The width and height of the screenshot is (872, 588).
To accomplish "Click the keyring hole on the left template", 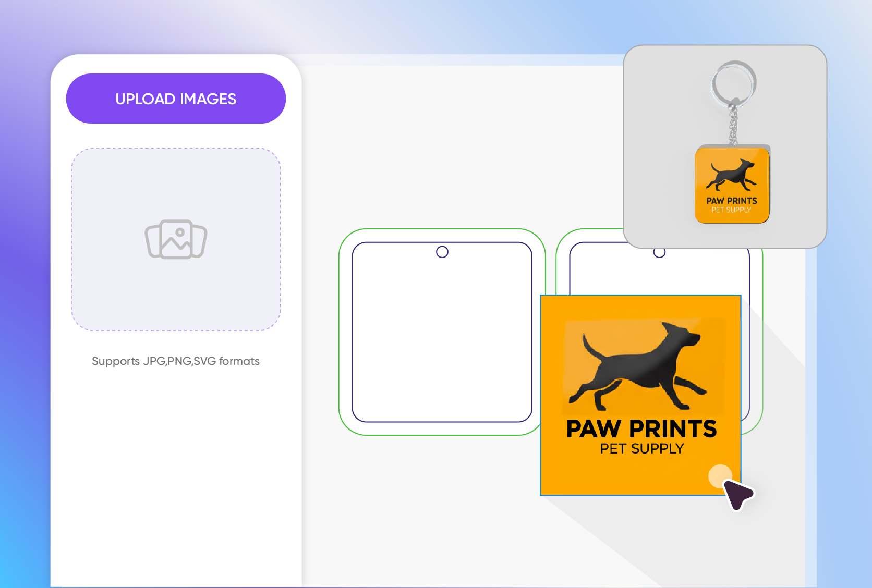I will click(442, 252).
